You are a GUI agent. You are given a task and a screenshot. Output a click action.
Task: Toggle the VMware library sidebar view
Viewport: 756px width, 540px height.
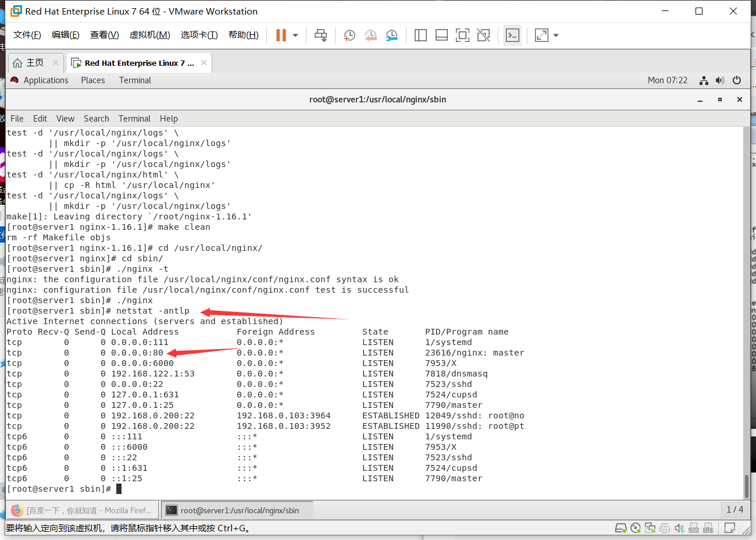click(420, 35)
